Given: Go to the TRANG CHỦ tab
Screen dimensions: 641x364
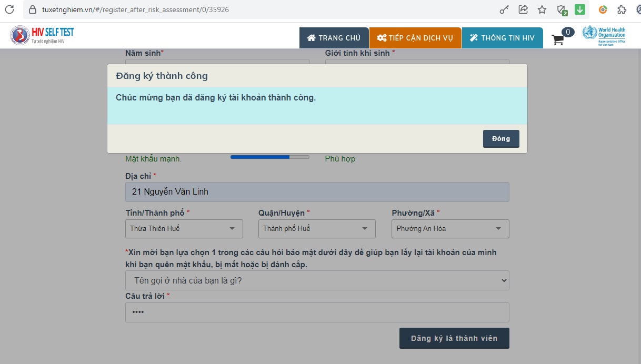Looking at the screenshot, I should (334, 38).
